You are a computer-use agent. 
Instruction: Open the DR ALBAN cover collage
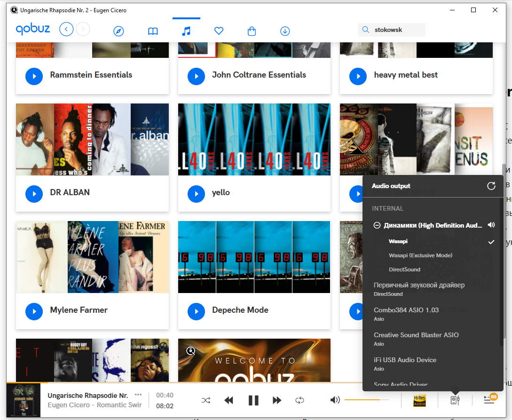point(93,140)
